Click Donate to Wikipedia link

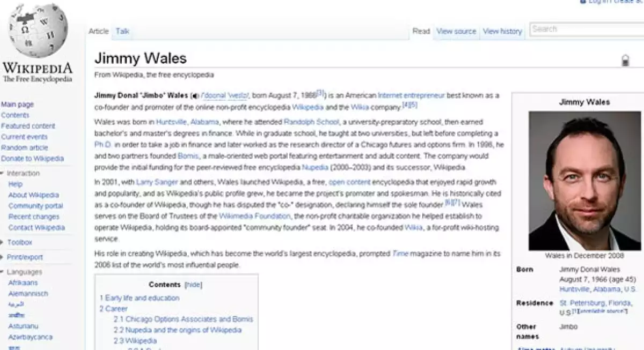[x=32, y=159]
